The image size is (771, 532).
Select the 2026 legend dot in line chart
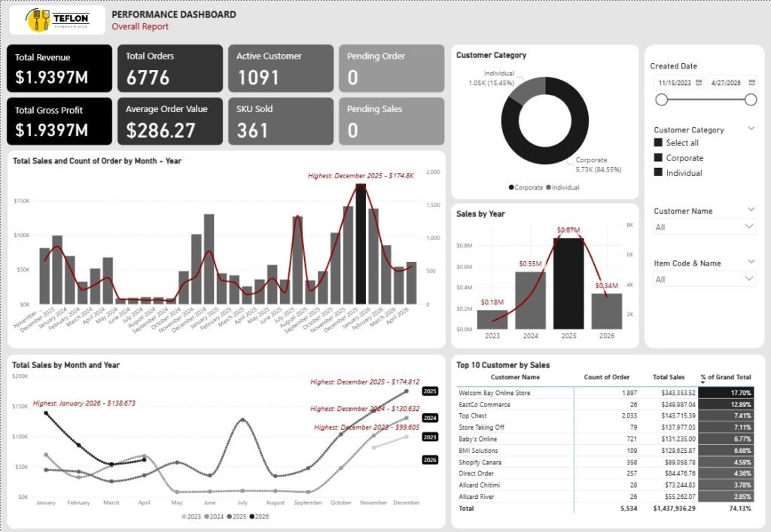(252, 516)
